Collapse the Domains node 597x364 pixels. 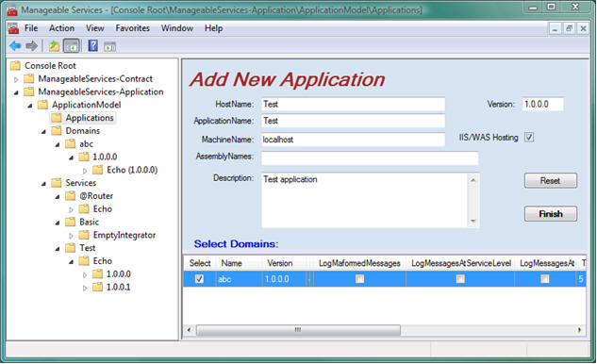(43, 131)
